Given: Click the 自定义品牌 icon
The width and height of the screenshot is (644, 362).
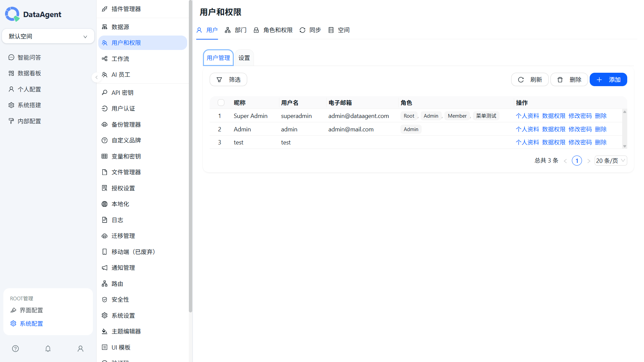Looking at the screenshot, I should click(x=105, y=140).
